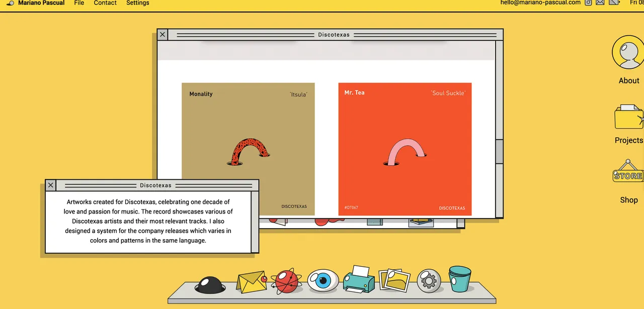This screenshot has height=309, width=644.
Task: Open the Monality 'Itsula' album cover
Action: point(248,149)
